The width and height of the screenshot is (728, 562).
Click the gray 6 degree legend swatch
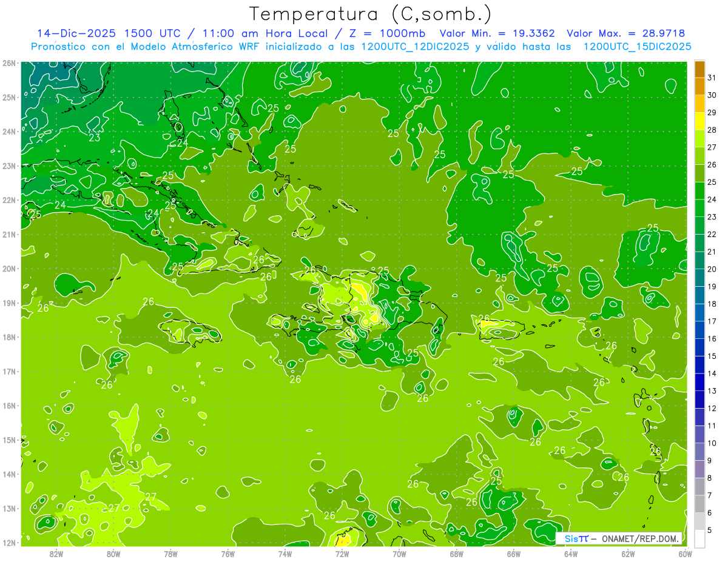tap(699, 504)
